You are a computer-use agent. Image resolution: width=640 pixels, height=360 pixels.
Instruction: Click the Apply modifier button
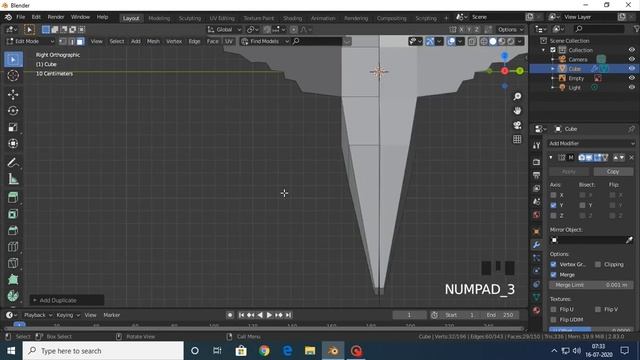[x=569, y=172]
